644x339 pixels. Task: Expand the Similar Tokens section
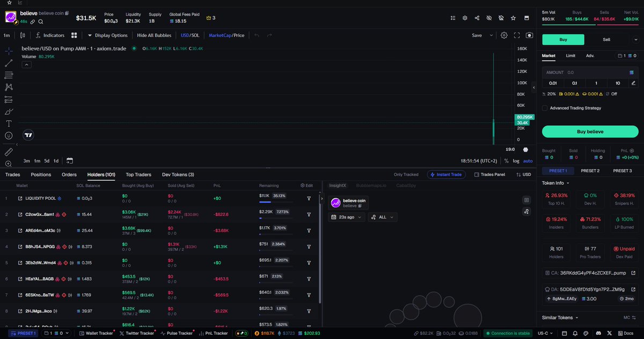(x=561, y=318)
